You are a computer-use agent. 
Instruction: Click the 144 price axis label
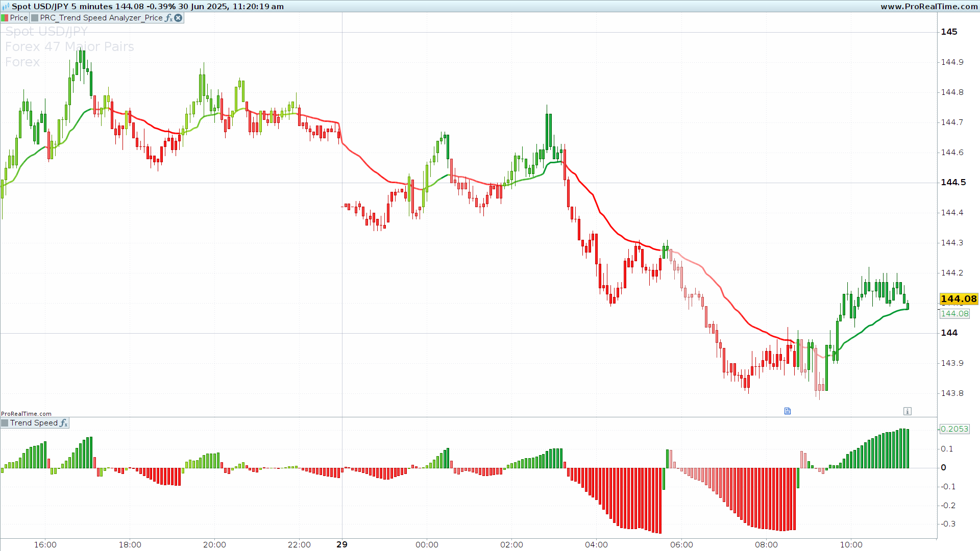pos(949,333)
